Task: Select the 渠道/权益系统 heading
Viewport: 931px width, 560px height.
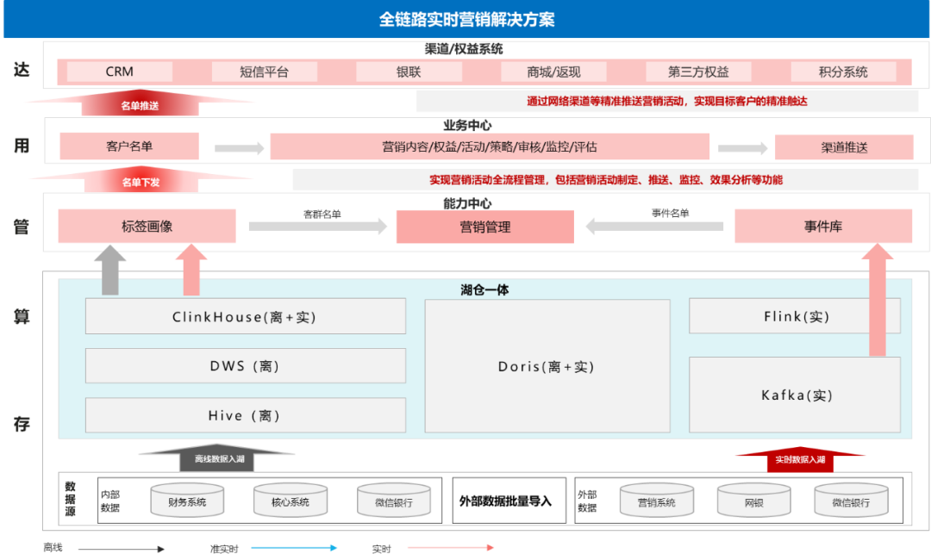Action: tap(464, 49)
